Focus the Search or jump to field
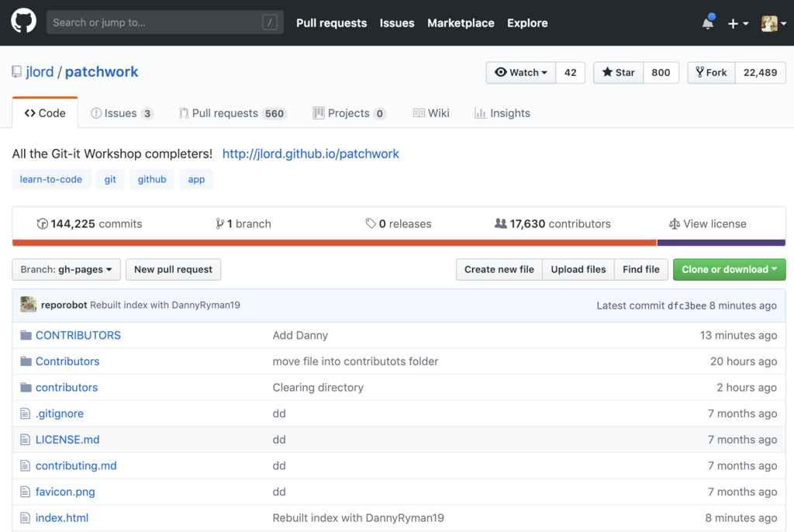794x532 pixels. [x=164, y=22]
